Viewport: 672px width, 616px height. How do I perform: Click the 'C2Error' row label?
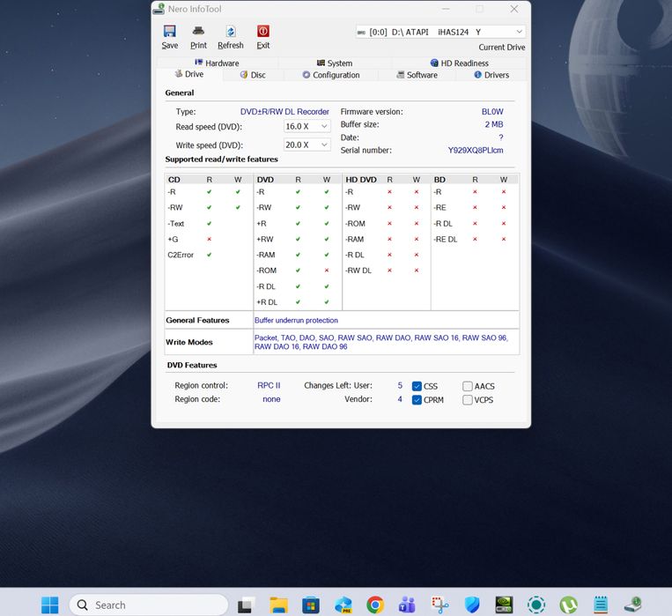point(181,255)
